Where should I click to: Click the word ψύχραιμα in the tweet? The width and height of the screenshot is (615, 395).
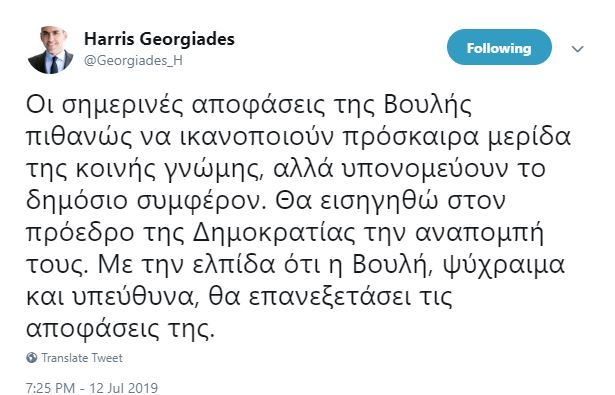(x=504, y=266)
